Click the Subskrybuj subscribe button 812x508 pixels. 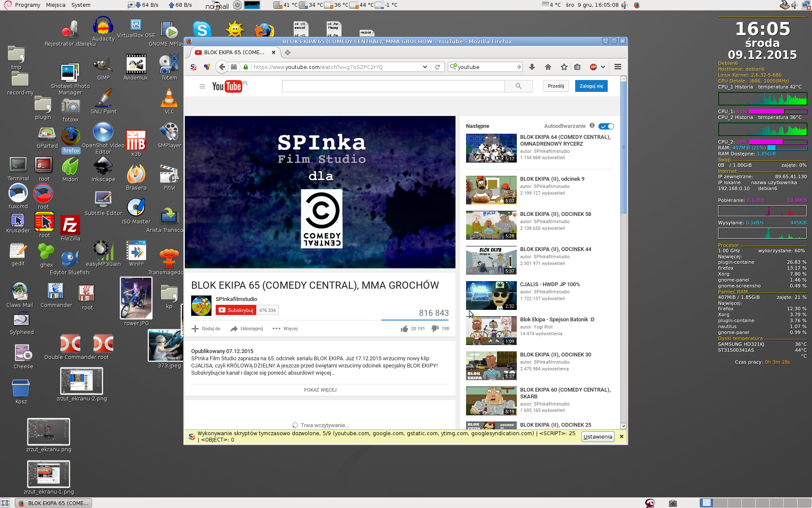click(236, 310)
